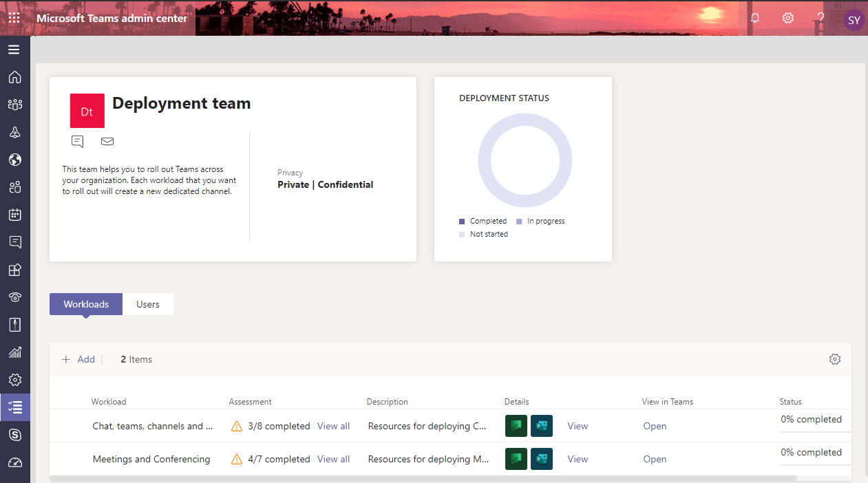868x483 pixels.
Task: Click the View in Teams column header
Action: coord(668,402)
